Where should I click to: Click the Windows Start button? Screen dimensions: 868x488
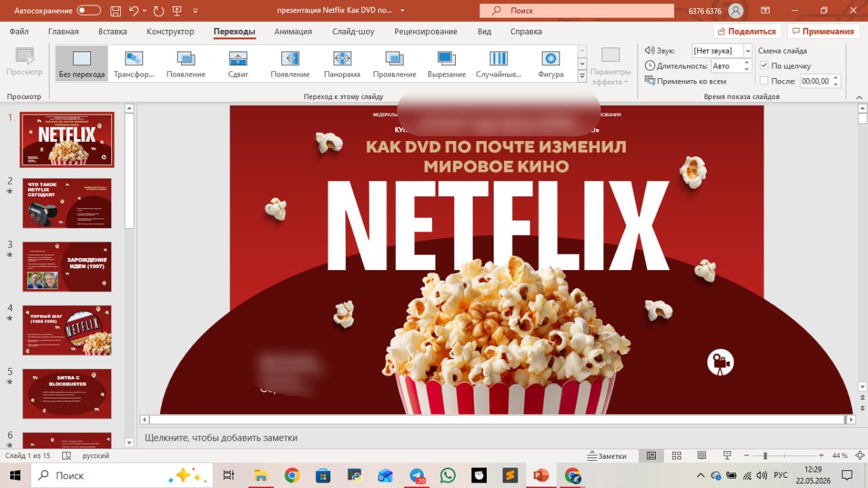tap(15, 475)
